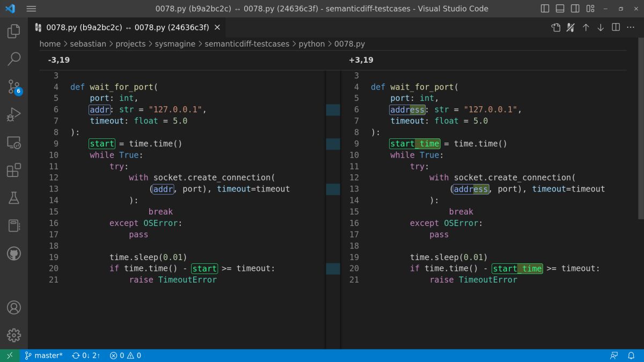Toggle inline versus side-by-side view icon

[x=616, y=27]
